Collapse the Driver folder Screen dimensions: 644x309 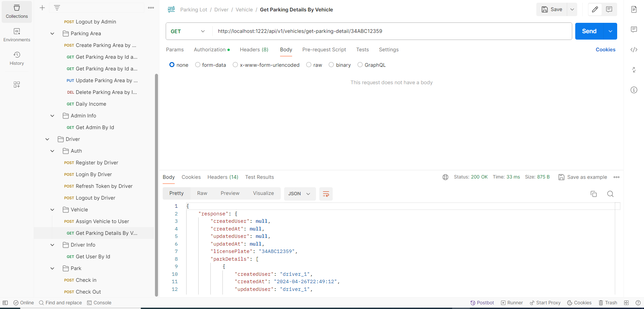click(x=47, y=139)
